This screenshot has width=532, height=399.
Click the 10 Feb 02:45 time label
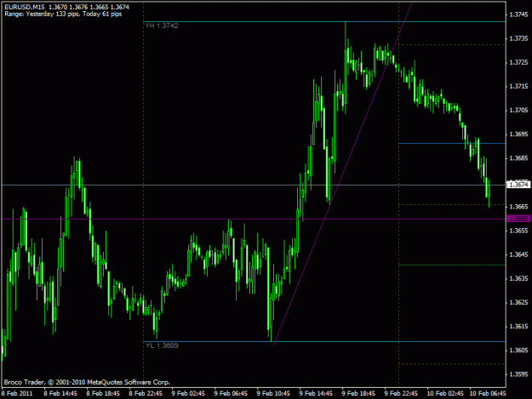[x=445, y=393]
